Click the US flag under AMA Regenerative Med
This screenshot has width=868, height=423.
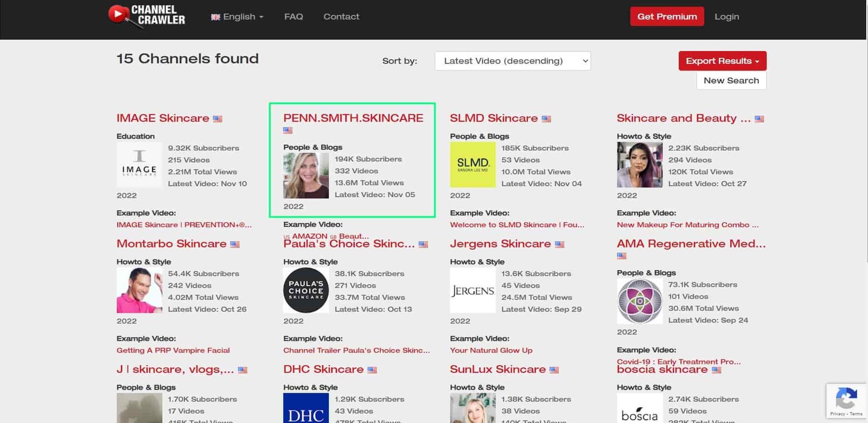tap(622, 256)
